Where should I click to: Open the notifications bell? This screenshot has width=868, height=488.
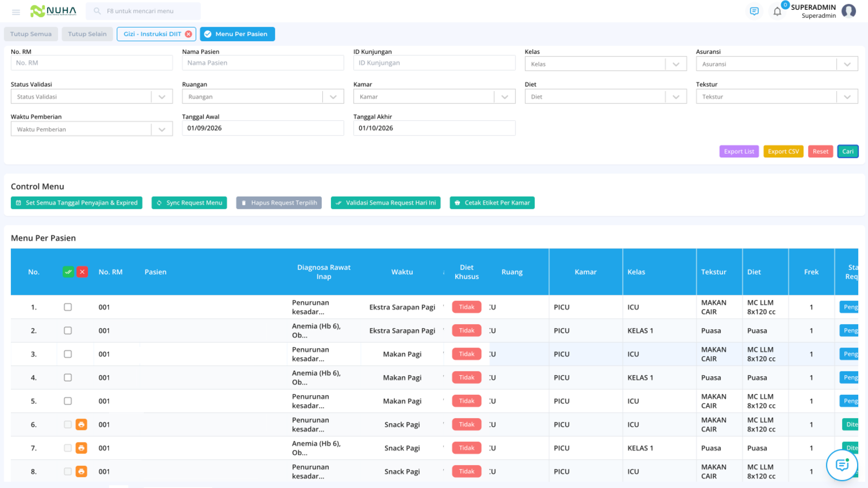click(x=777, y=11)
